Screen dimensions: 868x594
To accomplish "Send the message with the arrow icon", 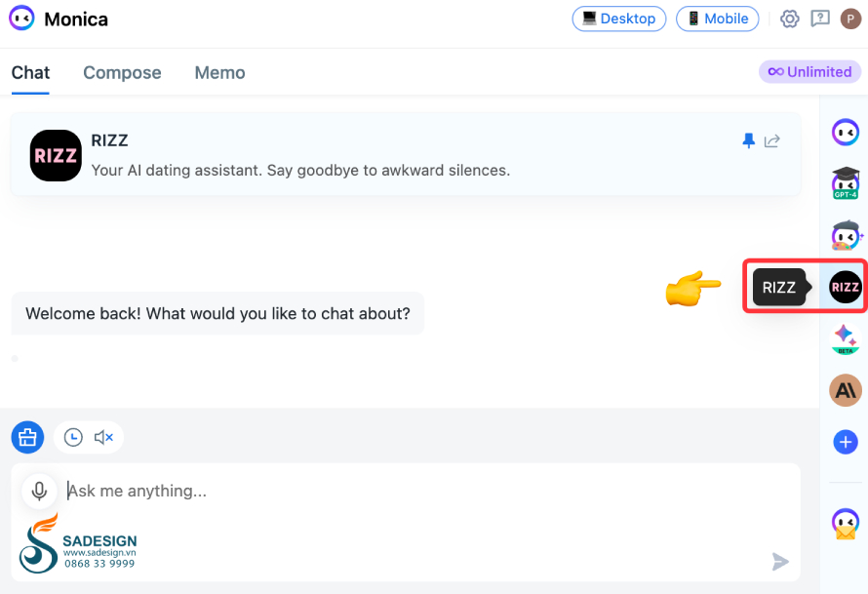I will pos(780,562).
